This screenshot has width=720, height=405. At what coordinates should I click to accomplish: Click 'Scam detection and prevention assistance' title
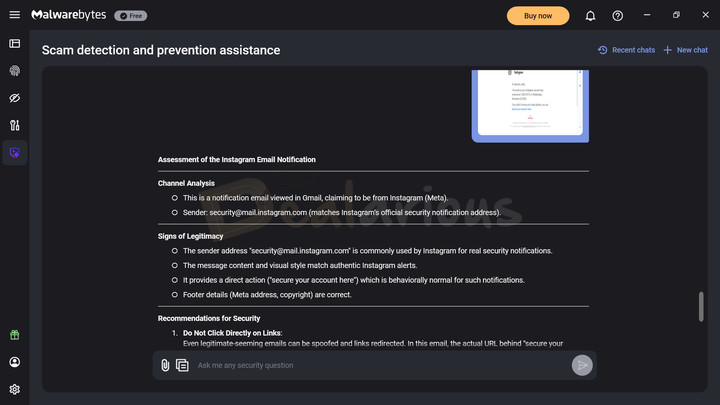[x=161, y=50]
